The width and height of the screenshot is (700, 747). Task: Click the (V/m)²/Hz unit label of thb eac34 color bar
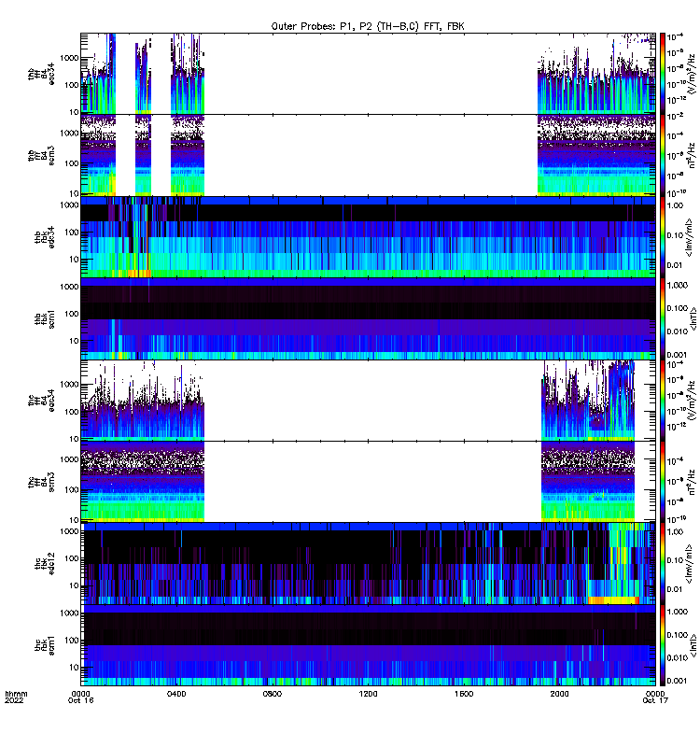click(693, 74)
